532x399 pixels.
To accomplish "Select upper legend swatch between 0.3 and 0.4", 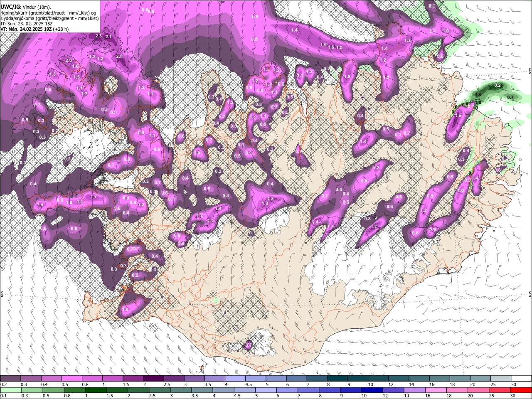I will 31,378.
